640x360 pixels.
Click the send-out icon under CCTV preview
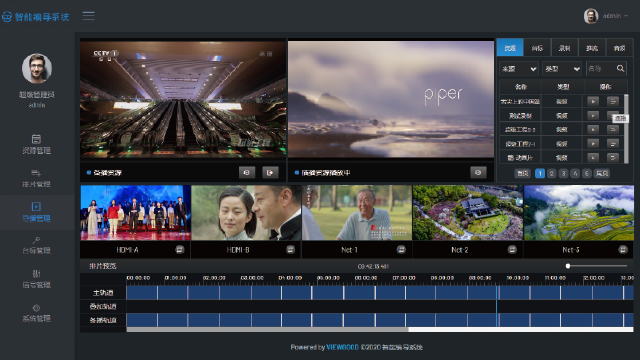(x=270, y=173)
